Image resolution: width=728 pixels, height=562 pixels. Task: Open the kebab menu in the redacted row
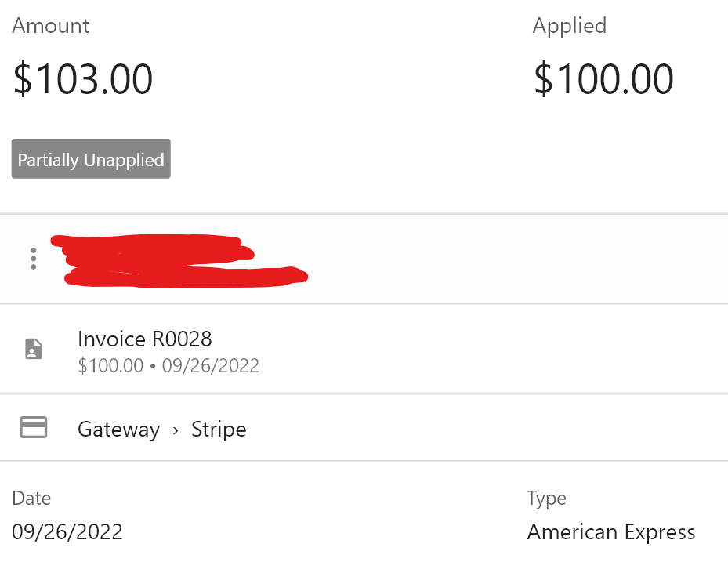33,258
